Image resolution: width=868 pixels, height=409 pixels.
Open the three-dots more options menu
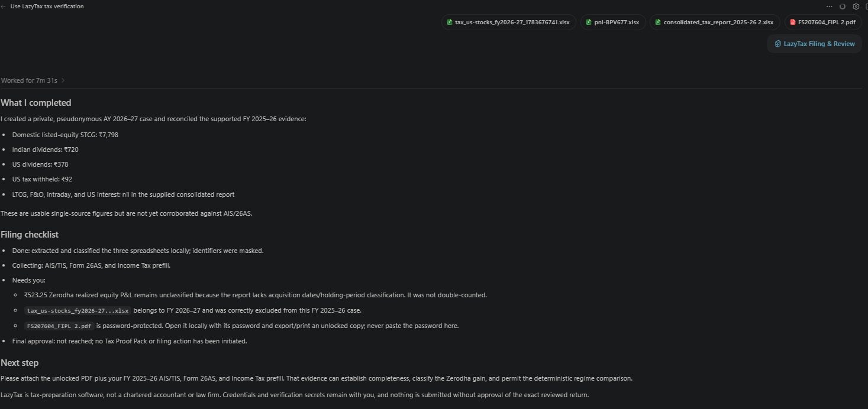[830, 7]
